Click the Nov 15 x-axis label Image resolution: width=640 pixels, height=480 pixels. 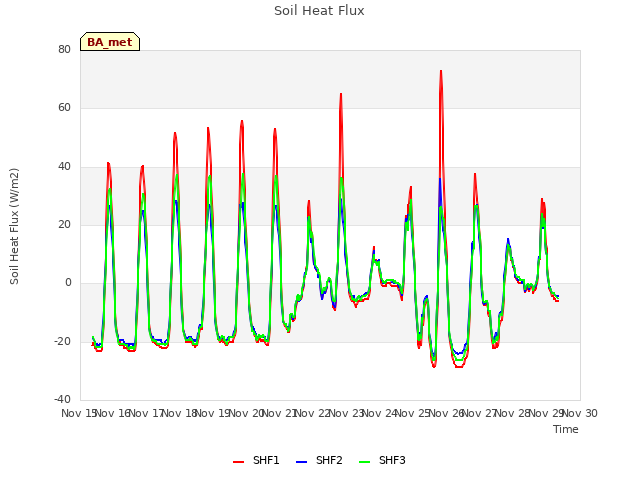(x=79, y=413)
